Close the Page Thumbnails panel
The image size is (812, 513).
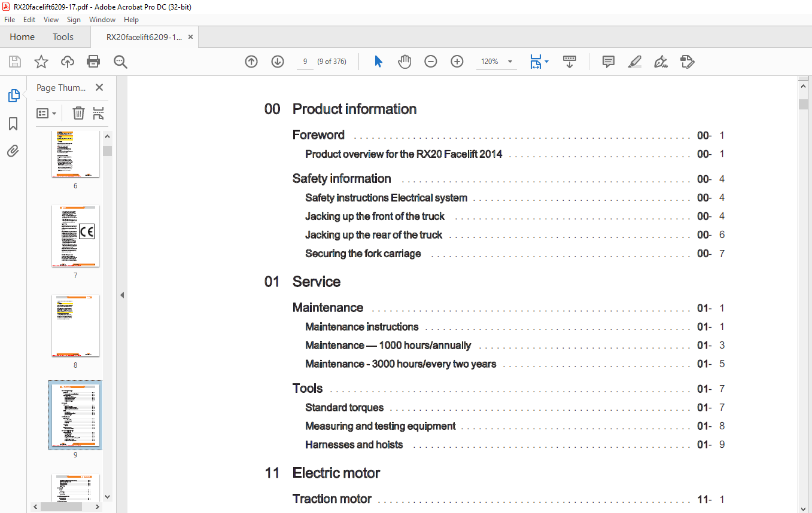tap(99, 87)
